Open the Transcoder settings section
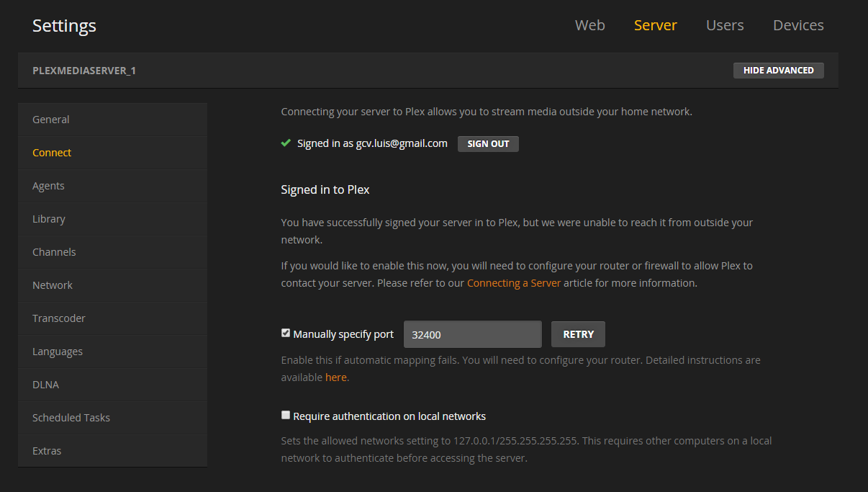Screen dimensions: 868x492 coord(59,318)
